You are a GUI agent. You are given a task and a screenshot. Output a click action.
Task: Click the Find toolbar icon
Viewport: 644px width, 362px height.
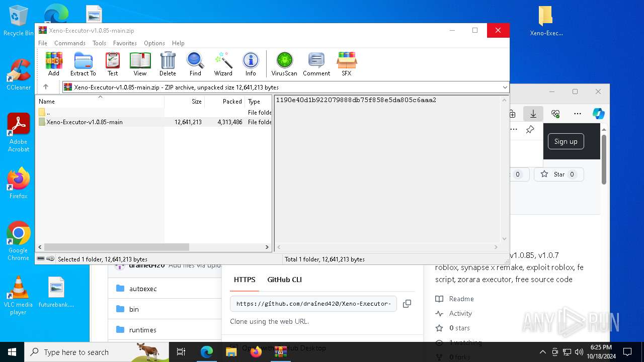coord(195,64)
